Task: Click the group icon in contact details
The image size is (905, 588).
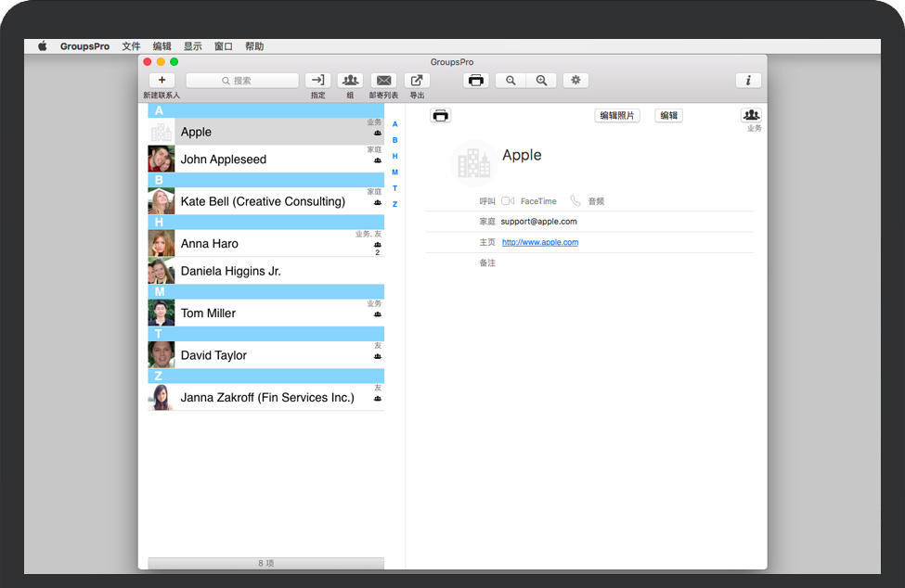Action: (751, 115)
